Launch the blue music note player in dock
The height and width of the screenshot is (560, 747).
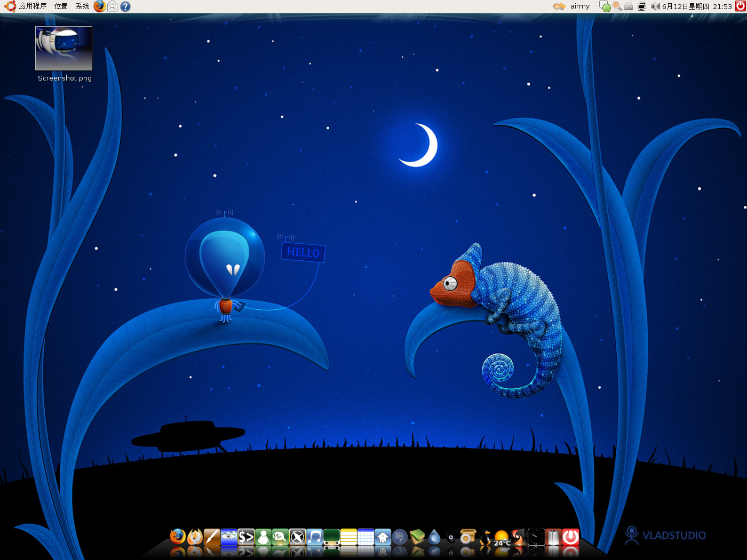[314, 537]
